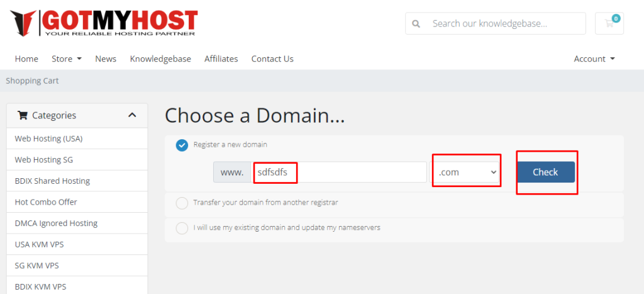Image resolution: width=644 pixels, height=294 pixels.
Task: Collapse the Categories panel chevron
Action: (x=132, y=115)
